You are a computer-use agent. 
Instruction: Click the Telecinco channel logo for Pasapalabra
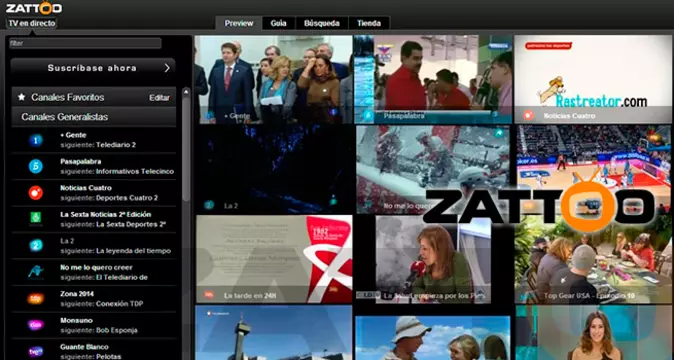point(36,167)
